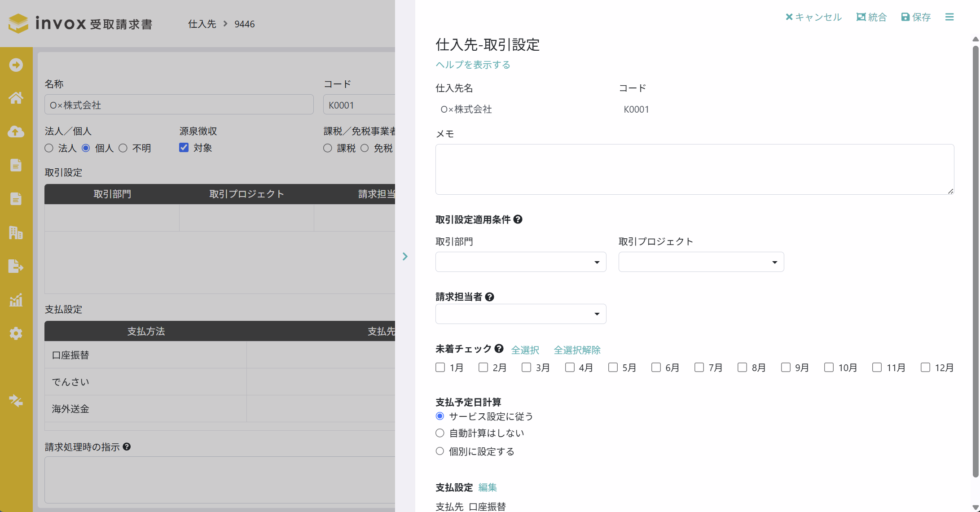Go to home via house icon

[x=16, y=98]
